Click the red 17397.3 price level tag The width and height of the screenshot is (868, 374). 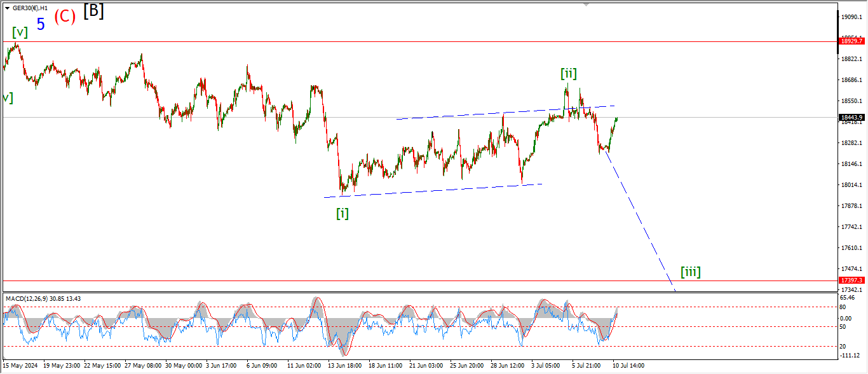coord(851,280)
